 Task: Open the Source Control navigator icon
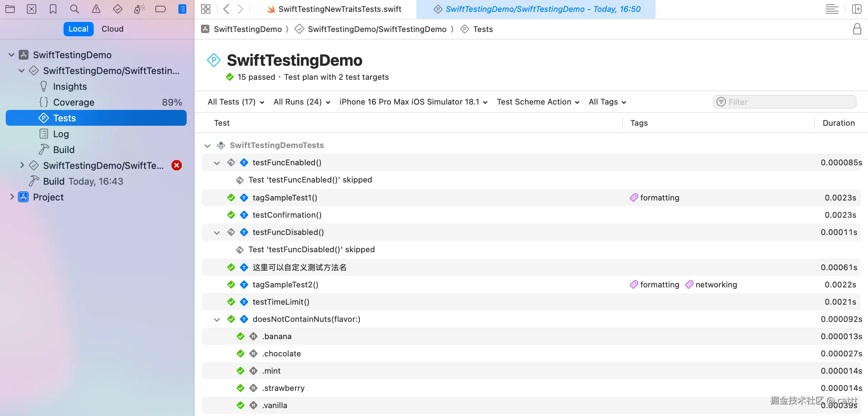tap(32, 9)
